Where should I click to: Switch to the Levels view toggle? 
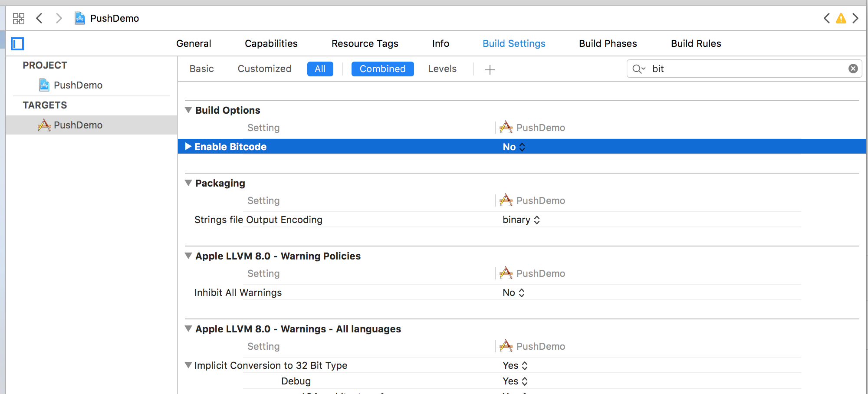tap(442, 69)
